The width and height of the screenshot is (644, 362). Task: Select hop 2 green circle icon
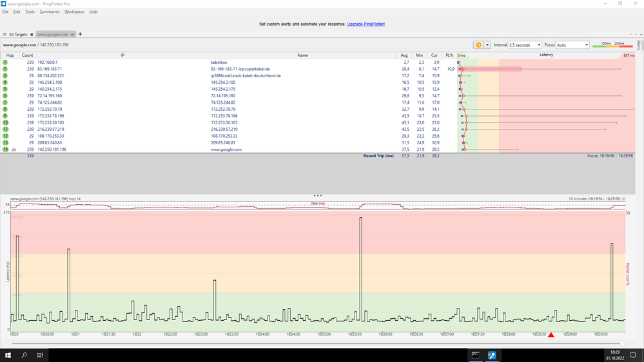[x=5, y=69]
